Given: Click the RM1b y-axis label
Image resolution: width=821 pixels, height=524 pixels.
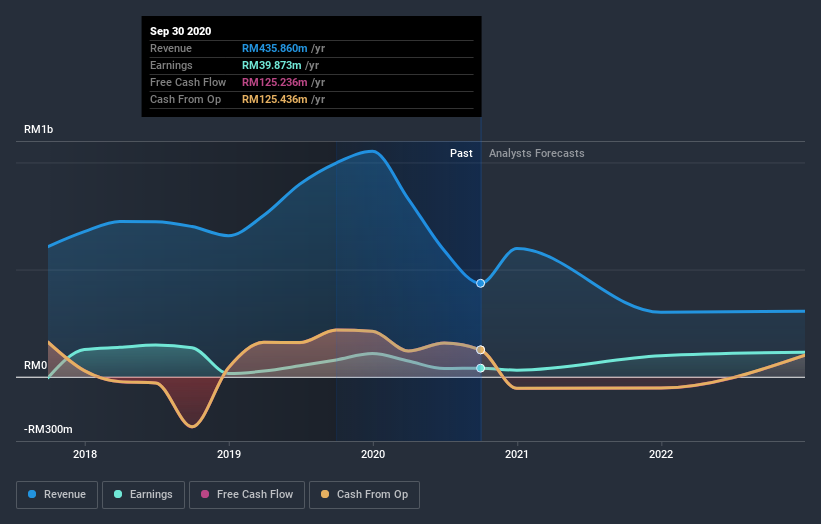Looking at the screenshot, I should pyautogui.click(x=38, y=129).
